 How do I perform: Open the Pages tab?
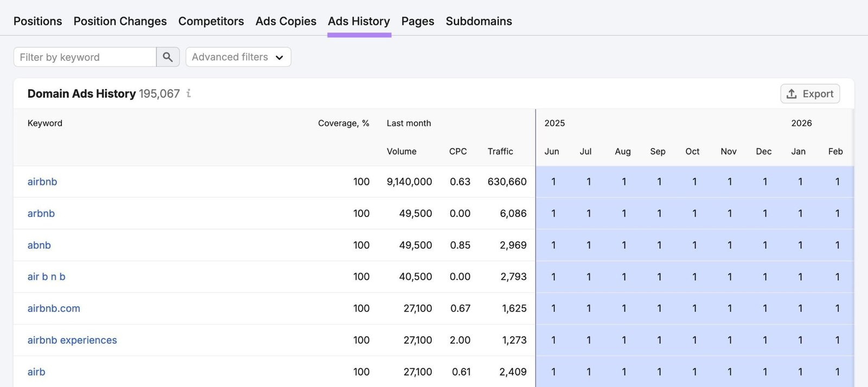tap(418, 21)
